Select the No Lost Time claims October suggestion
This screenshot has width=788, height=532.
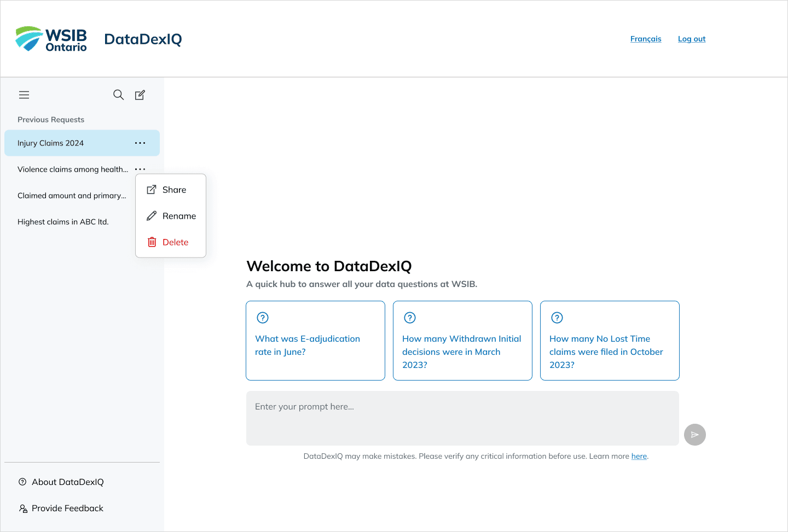610,341
